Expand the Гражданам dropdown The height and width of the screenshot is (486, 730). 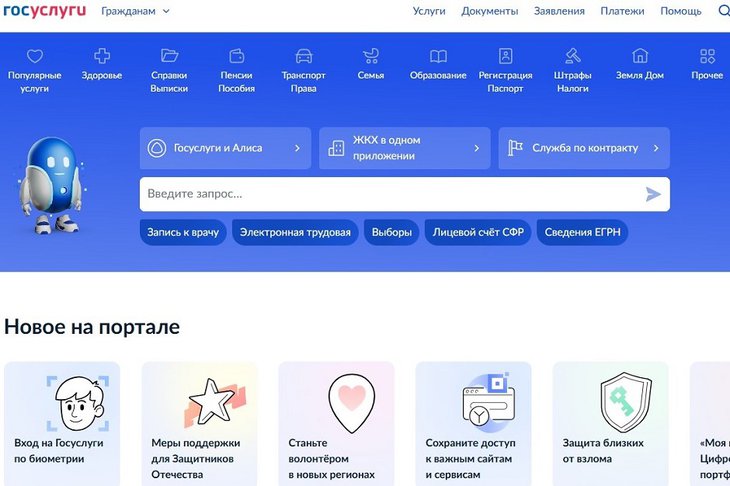(x=135, y=11)
